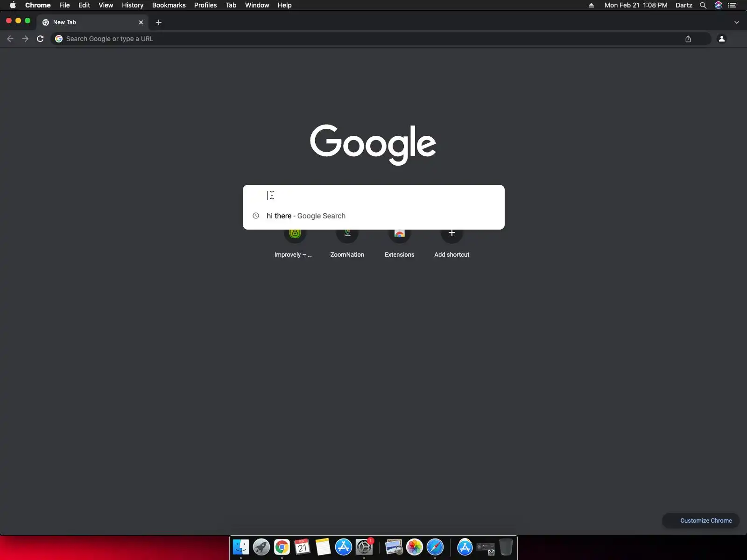Open System Preferences gear in the dock

(364, 547)
